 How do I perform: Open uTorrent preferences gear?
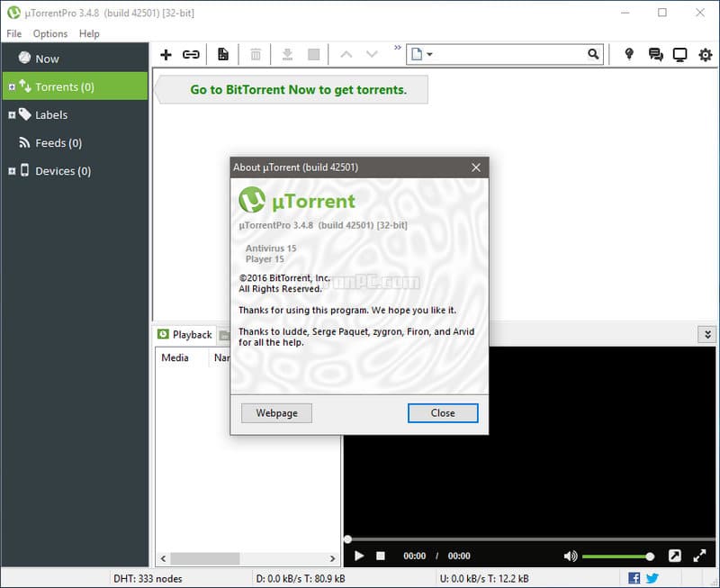pyautogui.click(x=706, y=55)
